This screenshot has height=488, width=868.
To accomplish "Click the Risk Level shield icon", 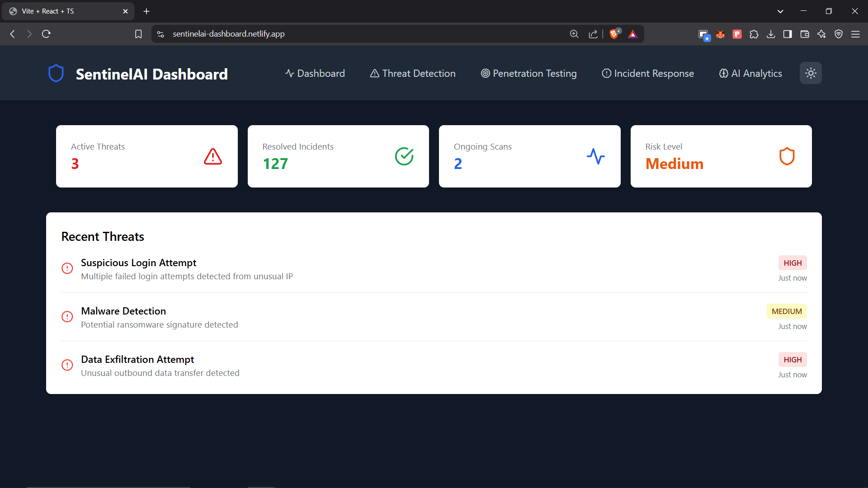I will (787, 156).
